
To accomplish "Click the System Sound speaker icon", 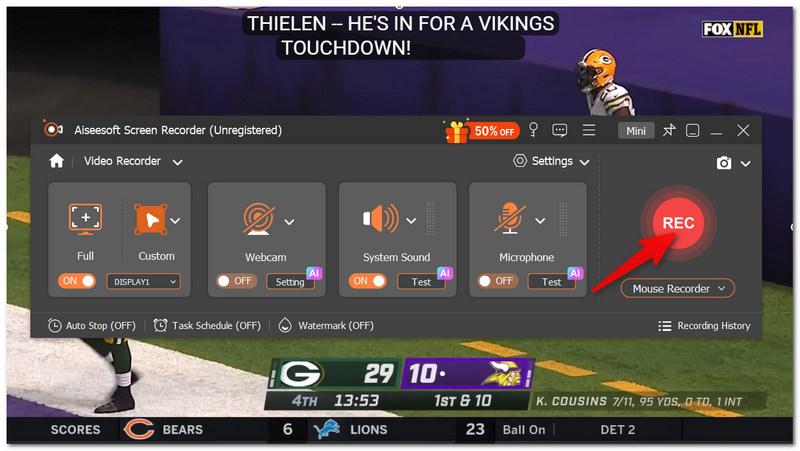I will [x=381, y=218].
